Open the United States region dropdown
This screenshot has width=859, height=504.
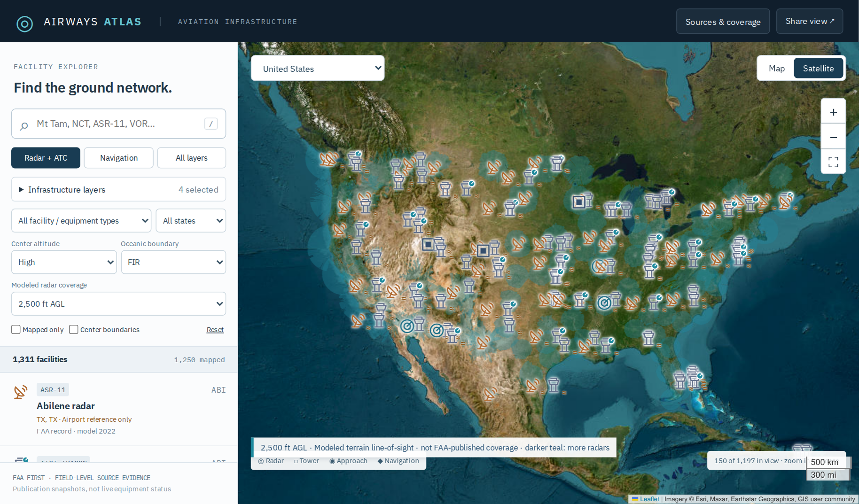318,69
